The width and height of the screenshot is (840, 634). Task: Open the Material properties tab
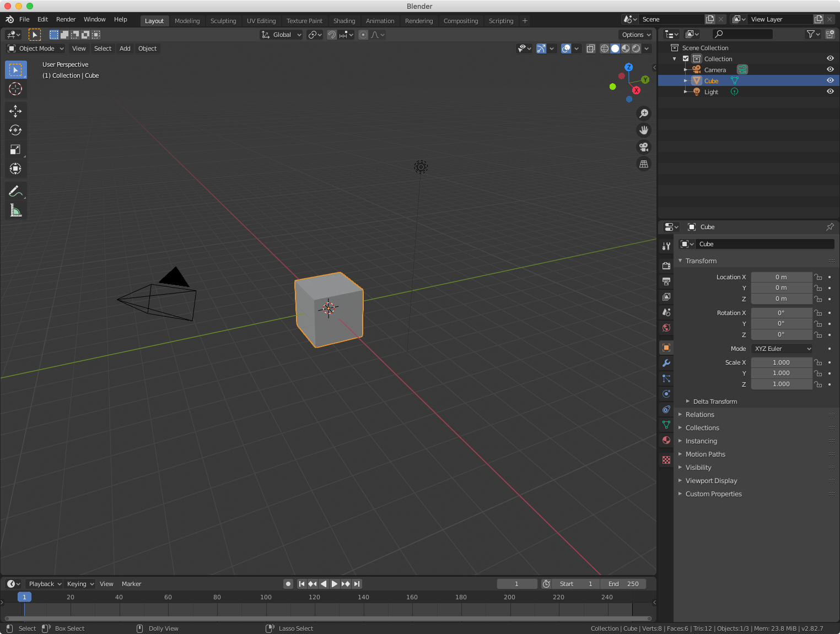pos(666,440)
